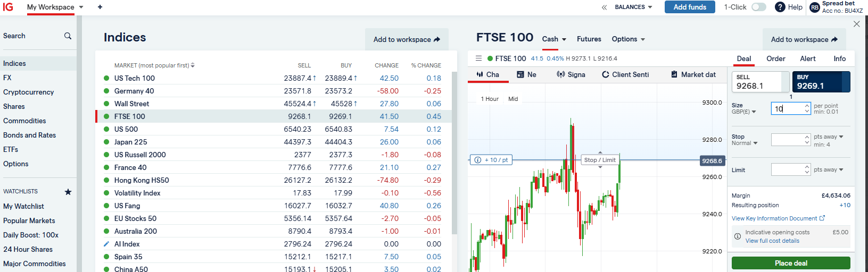Open the Chart tab

coord(488,74)
